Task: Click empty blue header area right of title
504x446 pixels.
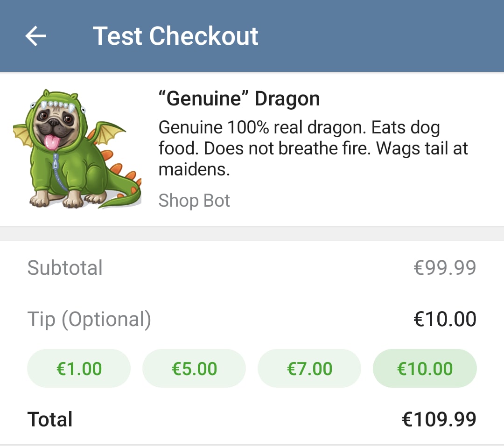Action: tap(383, 36)
